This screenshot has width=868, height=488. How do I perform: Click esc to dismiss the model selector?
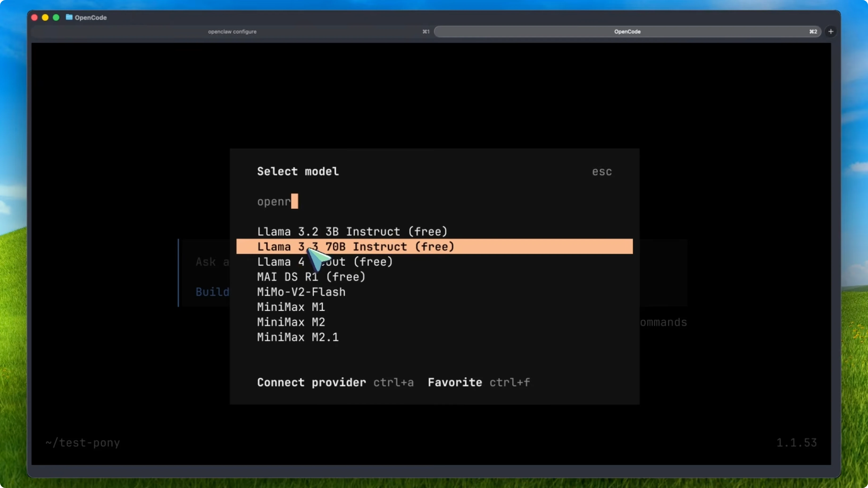tap(602, 171)
